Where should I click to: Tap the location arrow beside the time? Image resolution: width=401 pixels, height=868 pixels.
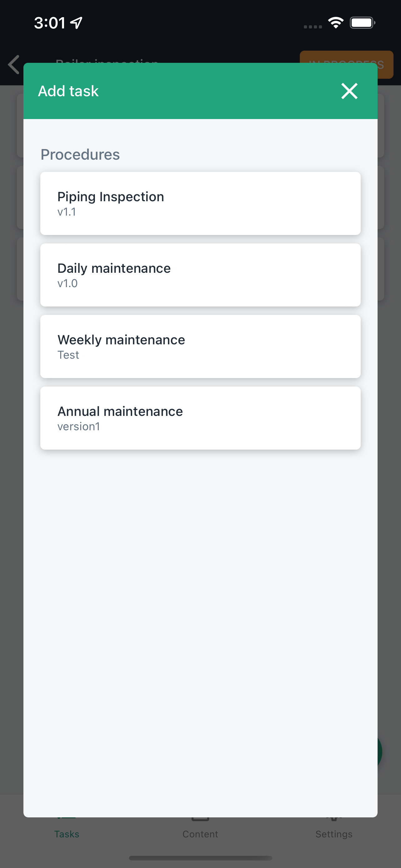coord(77,22)
